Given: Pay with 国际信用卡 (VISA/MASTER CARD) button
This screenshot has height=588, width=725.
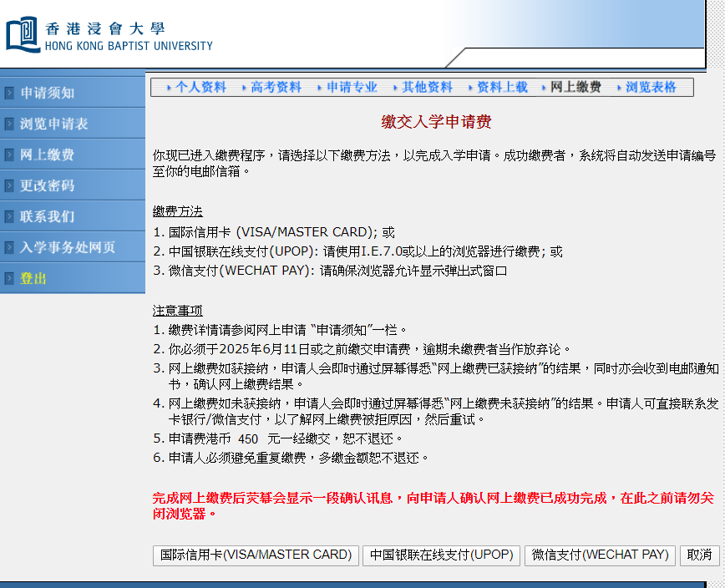Looking at the screenshot, I should coord(256,555).
